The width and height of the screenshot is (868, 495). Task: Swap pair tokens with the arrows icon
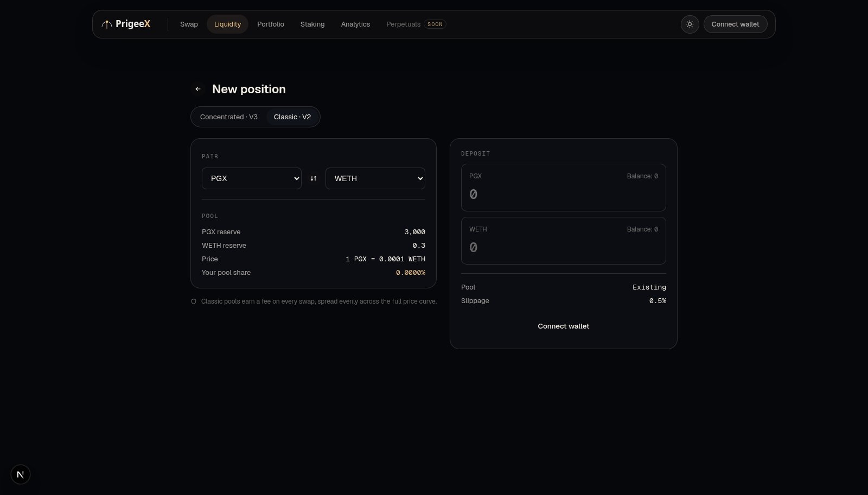(x=314, y=178)
